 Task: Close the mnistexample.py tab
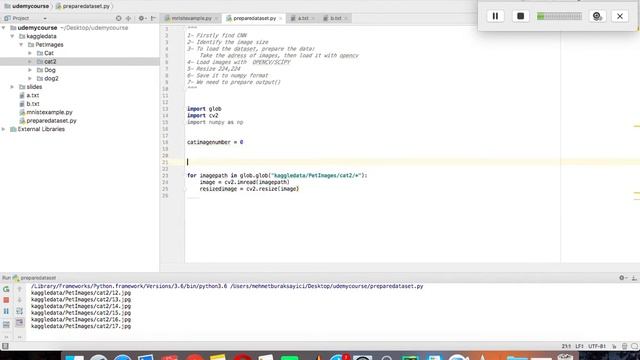point(216,18)
